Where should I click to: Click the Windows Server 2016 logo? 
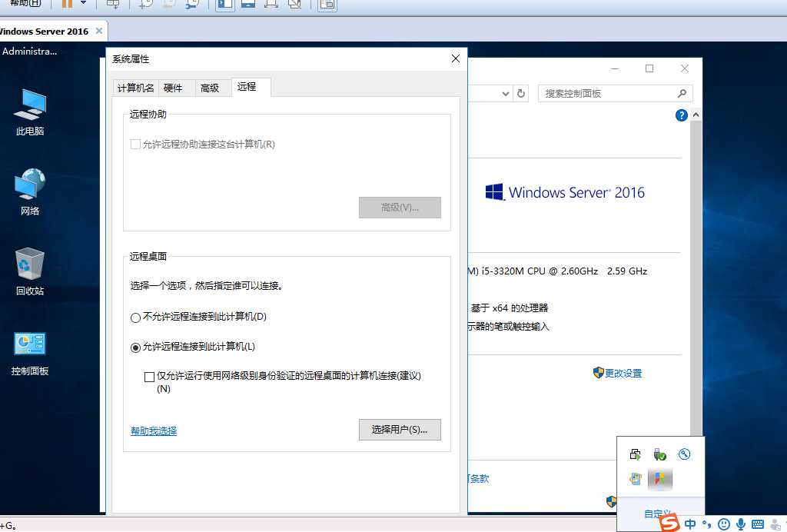pos(565,192)
